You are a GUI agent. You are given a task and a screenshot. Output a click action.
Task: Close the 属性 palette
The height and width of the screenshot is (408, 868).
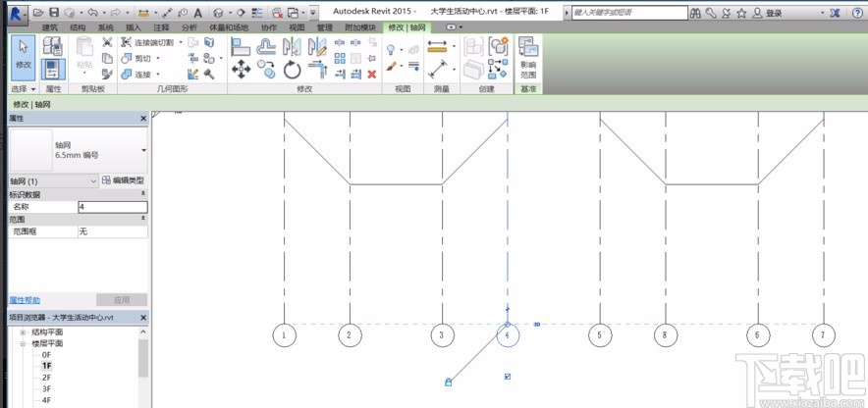click(143, 119)
